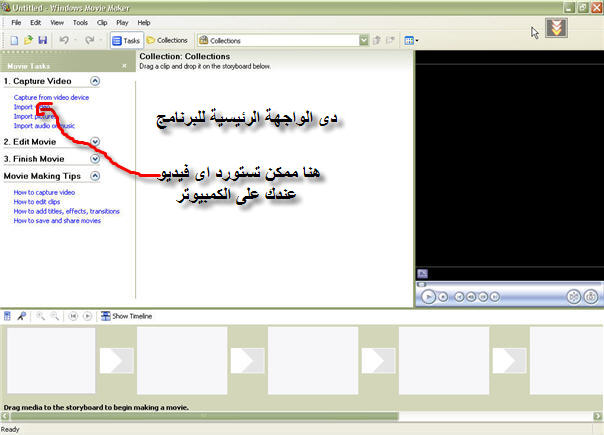Open the Clip menu
Screen dimensions: 604x435
(x=102, y=22)
